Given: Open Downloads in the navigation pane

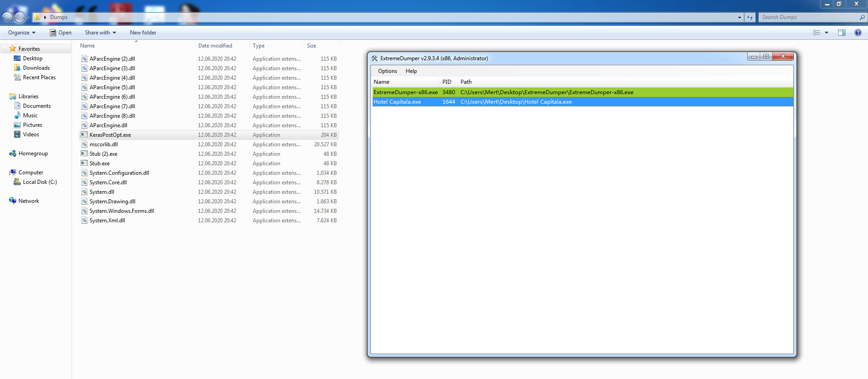Looking at the screenshot, I should tap(36, 68).
